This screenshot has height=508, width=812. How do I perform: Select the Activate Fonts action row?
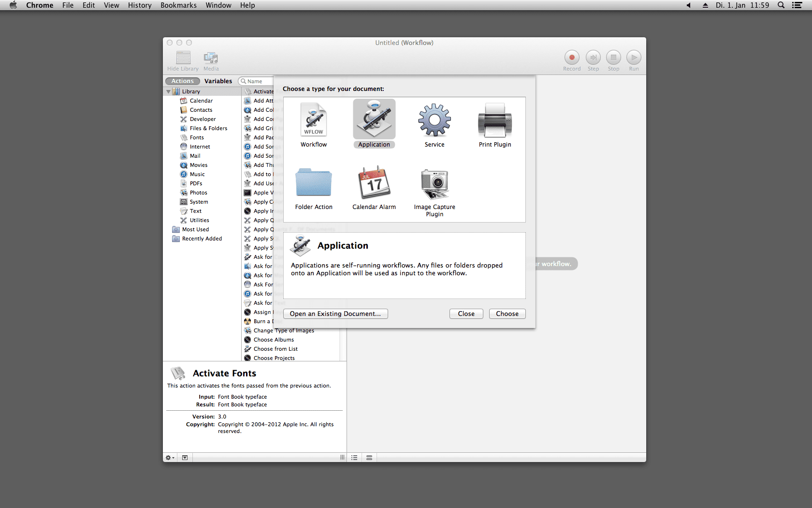pyautogui.click(x=258, y=91)
